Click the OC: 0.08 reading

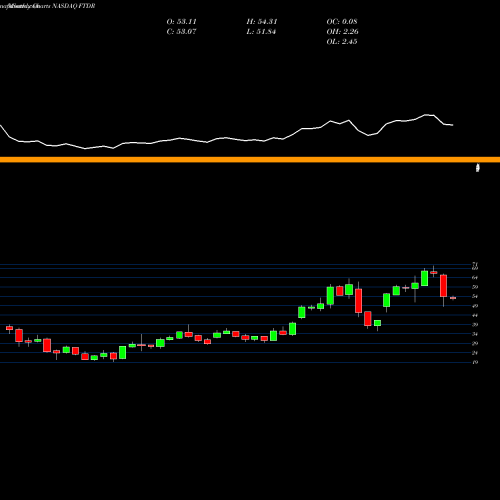pos(342,22)
